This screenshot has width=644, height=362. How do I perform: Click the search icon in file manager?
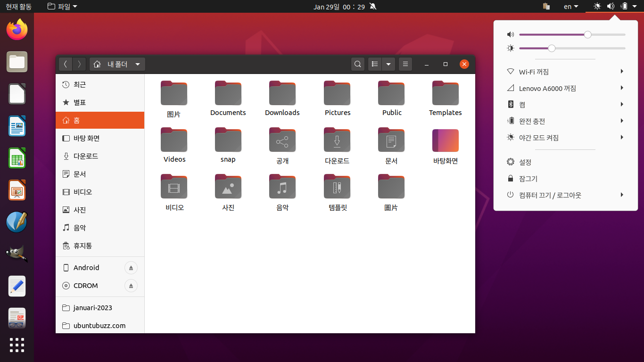[x=358, y=64]
